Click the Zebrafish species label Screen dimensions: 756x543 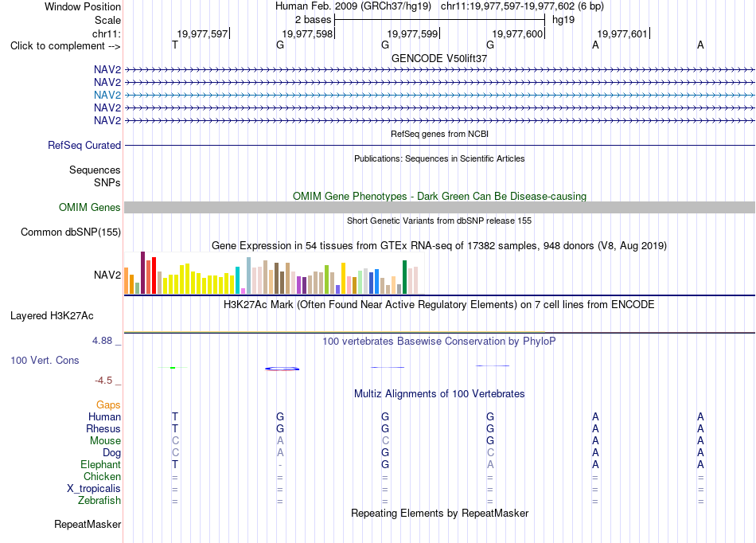(x=99, y=501)
